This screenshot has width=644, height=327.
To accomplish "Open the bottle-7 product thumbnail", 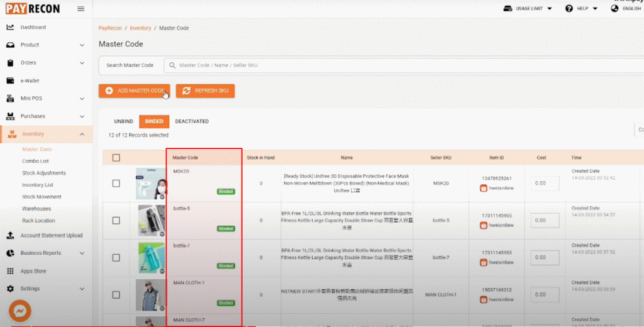I will [x=151, y=258].
